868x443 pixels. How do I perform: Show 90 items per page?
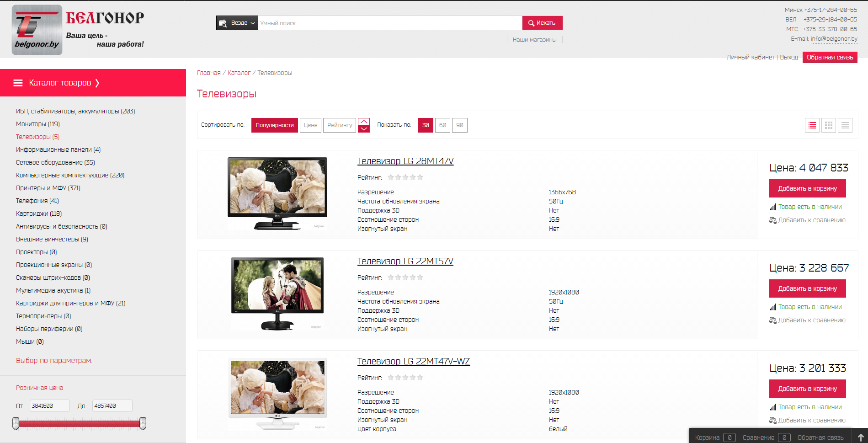(460, 125)
